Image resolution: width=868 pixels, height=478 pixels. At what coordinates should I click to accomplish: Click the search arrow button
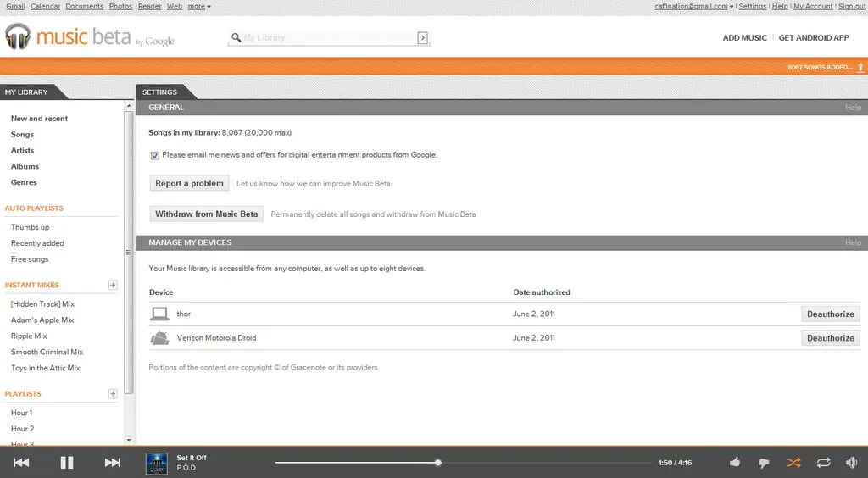point(422,38)
